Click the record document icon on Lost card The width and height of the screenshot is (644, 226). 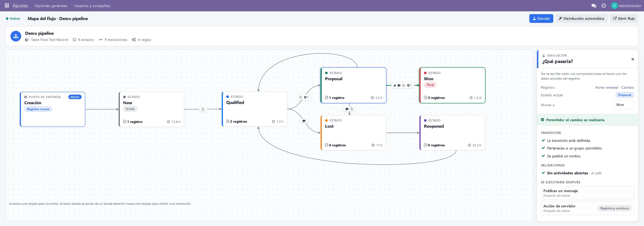(x=326, y=145)
